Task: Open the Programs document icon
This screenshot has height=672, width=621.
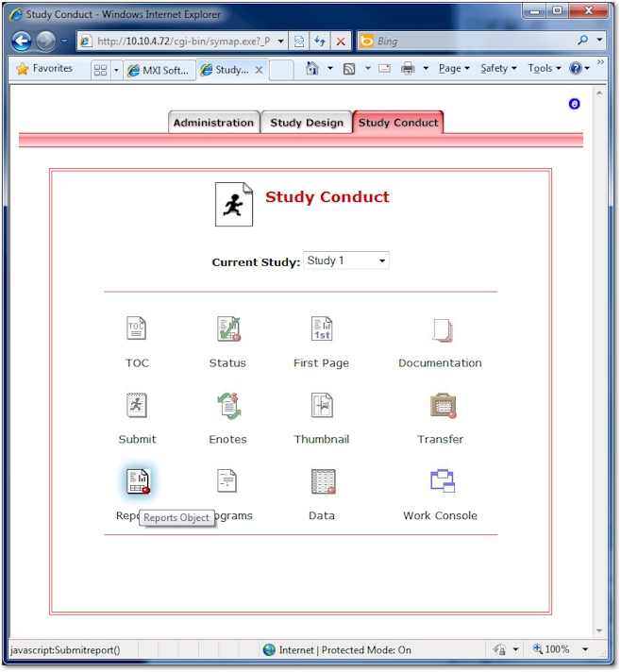Action: pos(227,480)
